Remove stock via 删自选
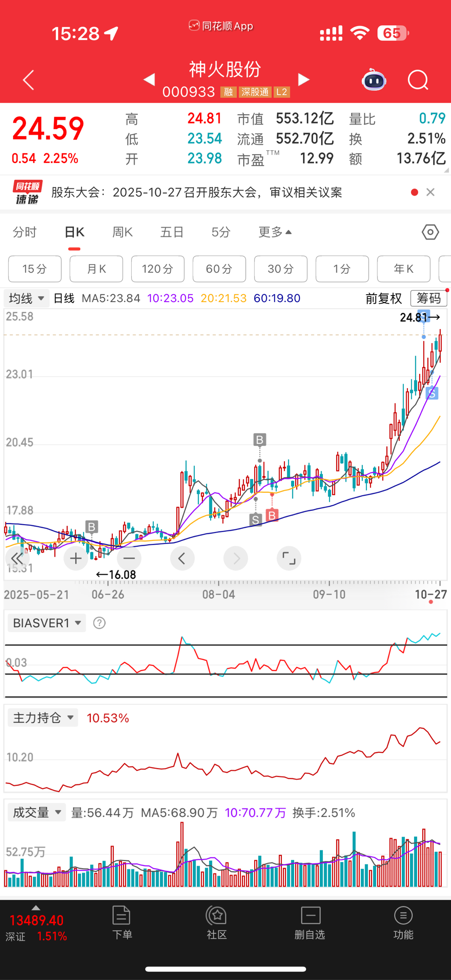 tap(310, 923)
